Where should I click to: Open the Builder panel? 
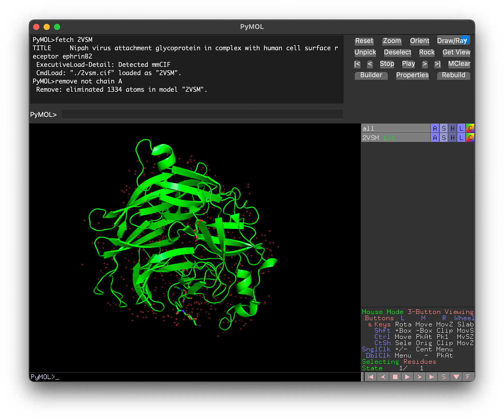(371, 75)
